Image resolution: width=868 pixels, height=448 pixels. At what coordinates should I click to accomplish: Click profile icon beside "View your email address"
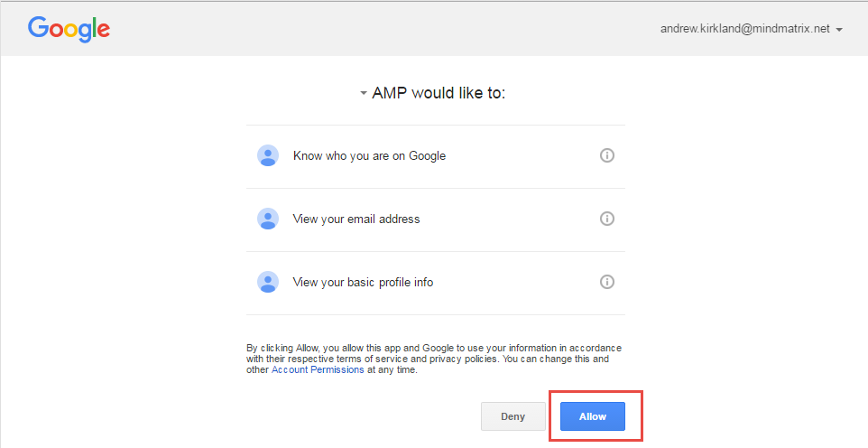tap(268, 219)
